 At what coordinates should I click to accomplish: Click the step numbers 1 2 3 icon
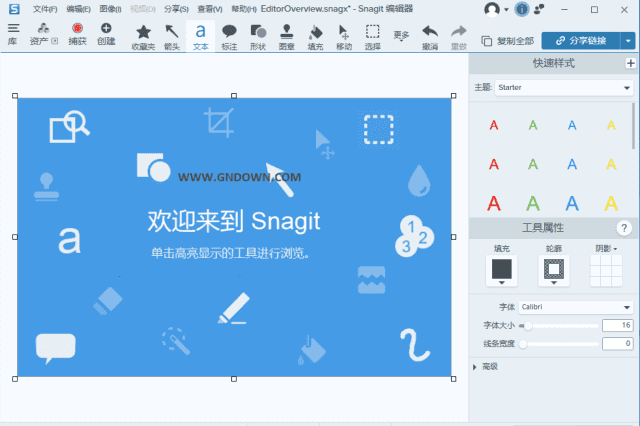414,236
